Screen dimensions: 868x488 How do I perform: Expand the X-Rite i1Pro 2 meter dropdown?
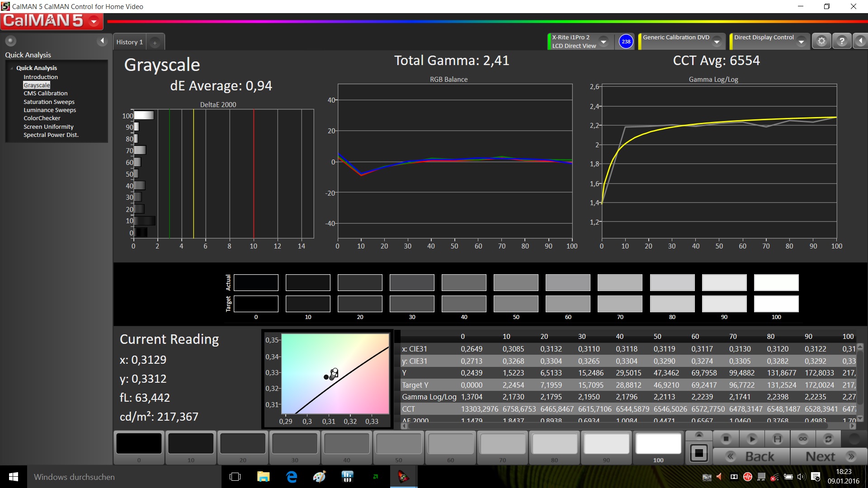click(x=604, y=42)
